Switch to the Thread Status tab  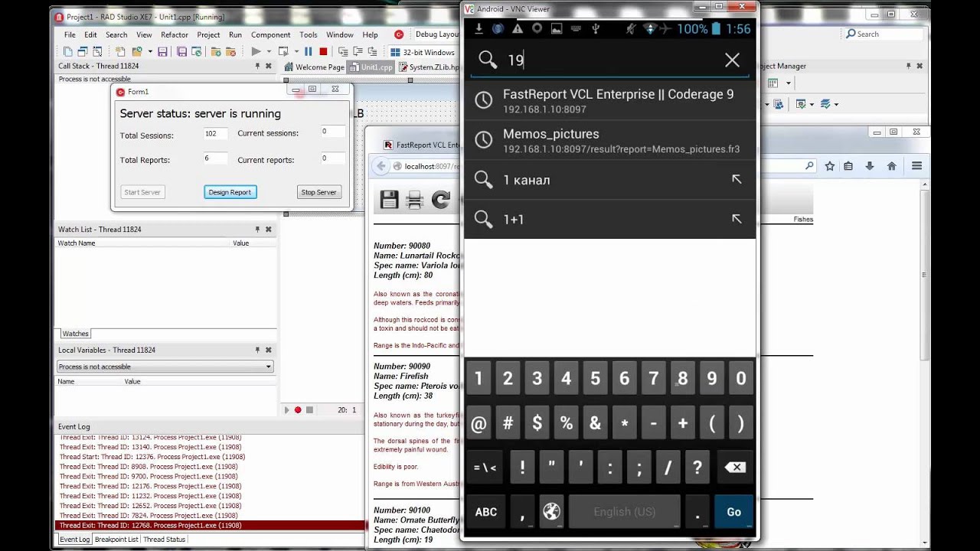165,540
